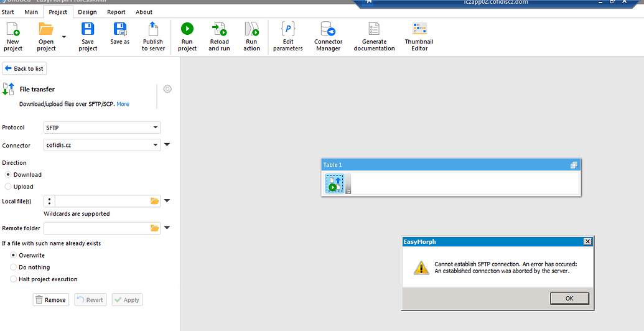Open Connector cofidis.cz dropdown
The width and height of the screenshot is (644, 331).
[102, 144]
